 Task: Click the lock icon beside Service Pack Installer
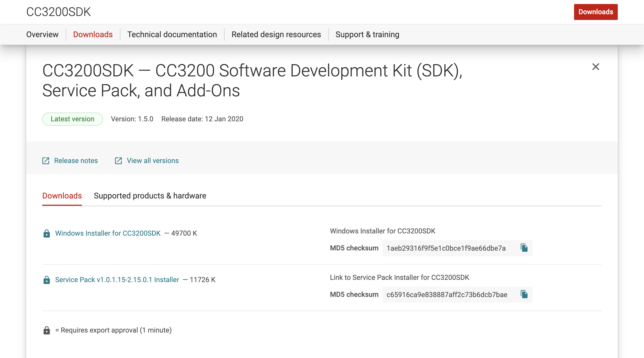(46, 280)
